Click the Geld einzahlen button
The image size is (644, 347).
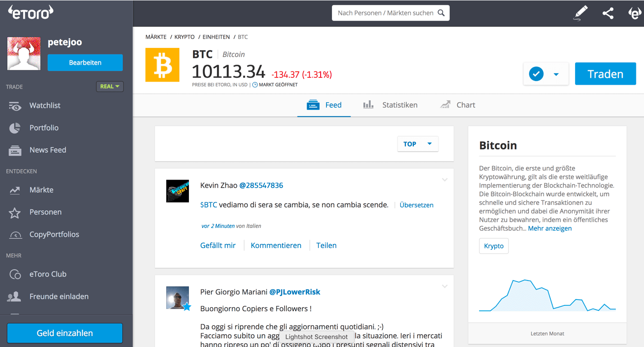65,333
